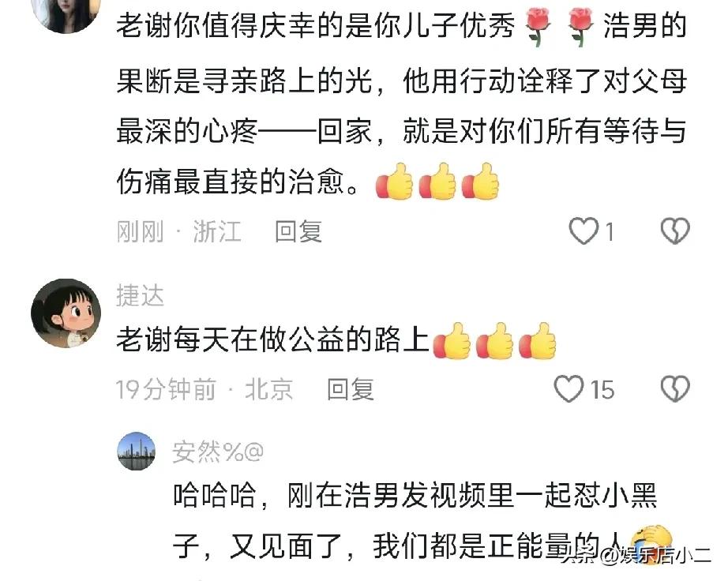Dislike the Zhejiang comment with broken heart
Image resolution: width=728 pixels, height=581 pixels.
click(675, 231)
